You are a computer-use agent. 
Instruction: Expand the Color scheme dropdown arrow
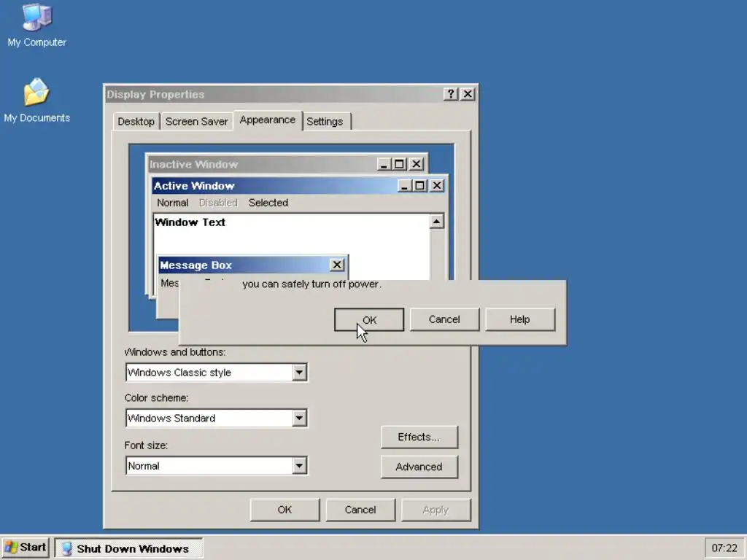tap(299, 418)
